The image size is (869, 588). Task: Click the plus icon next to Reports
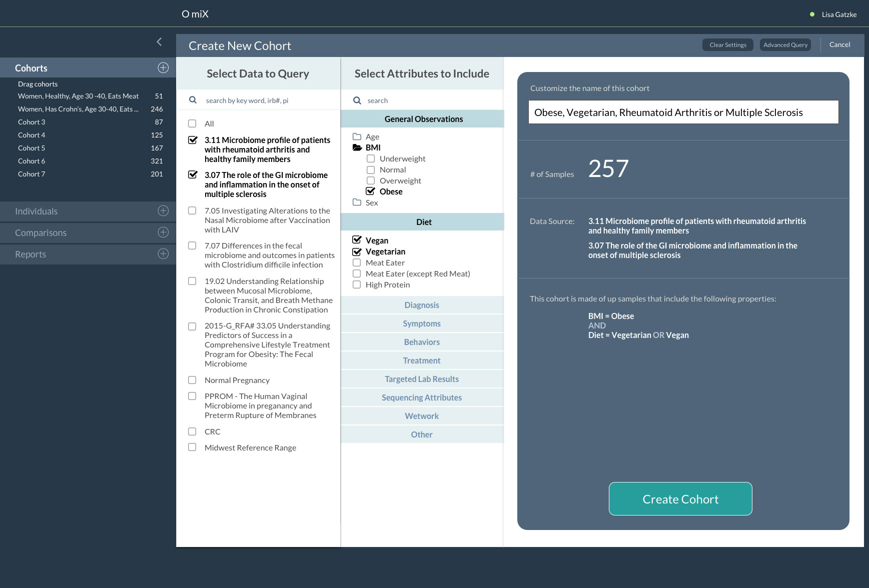coord(163,254)
